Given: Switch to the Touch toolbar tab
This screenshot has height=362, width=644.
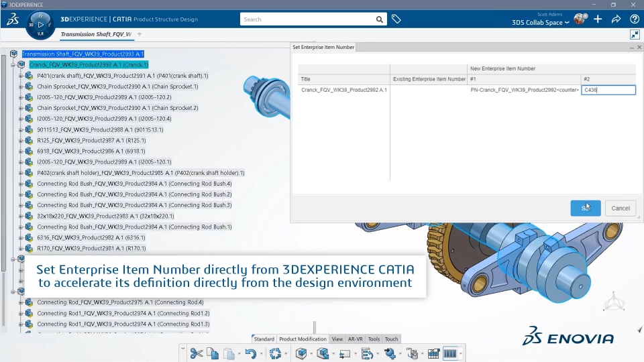Looking at the screenshot, I should pos(391,339).
